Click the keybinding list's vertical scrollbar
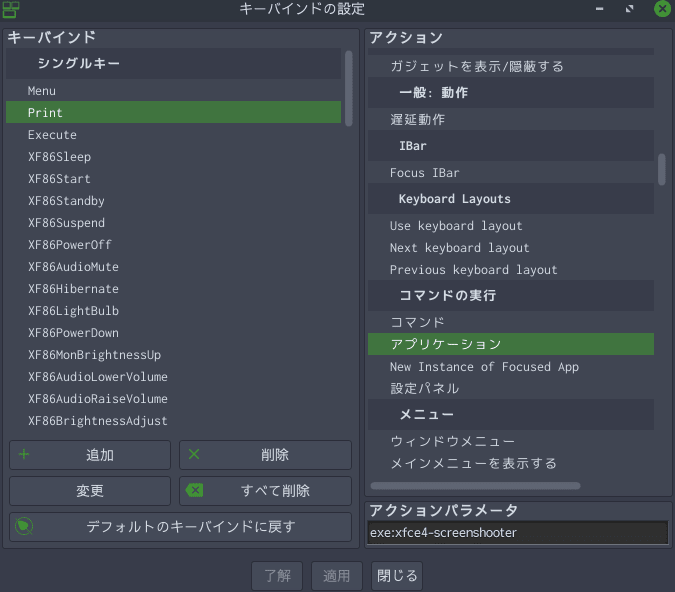Viewport: 675px width, 592px height. (x=349, y=88)
